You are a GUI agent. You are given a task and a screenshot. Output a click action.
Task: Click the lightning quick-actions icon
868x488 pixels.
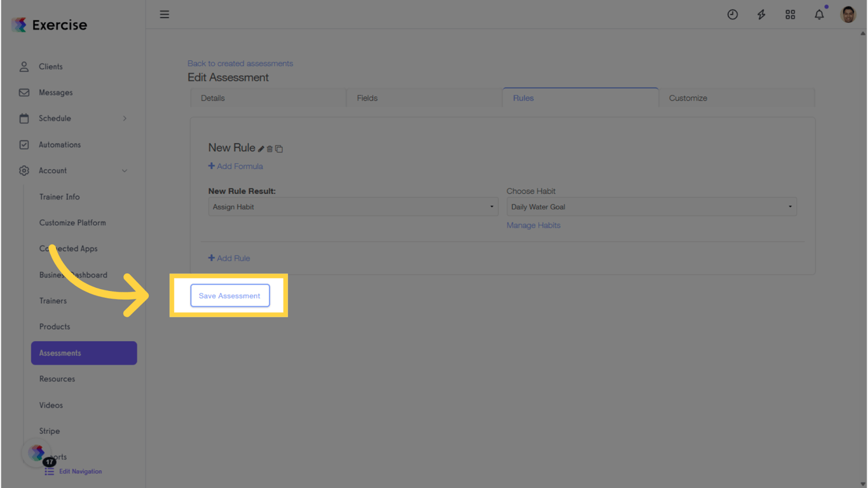(761, 14)
